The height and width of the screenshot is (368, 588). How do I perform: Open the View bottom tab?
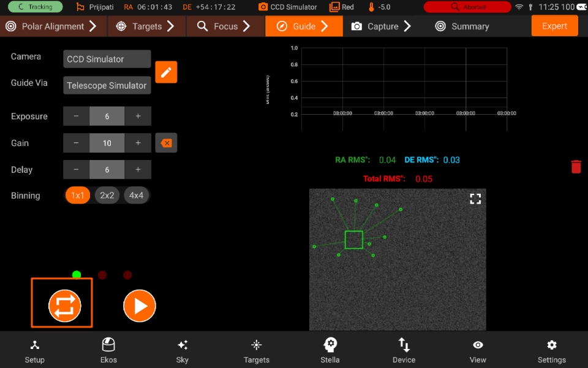tap(478, 351)
